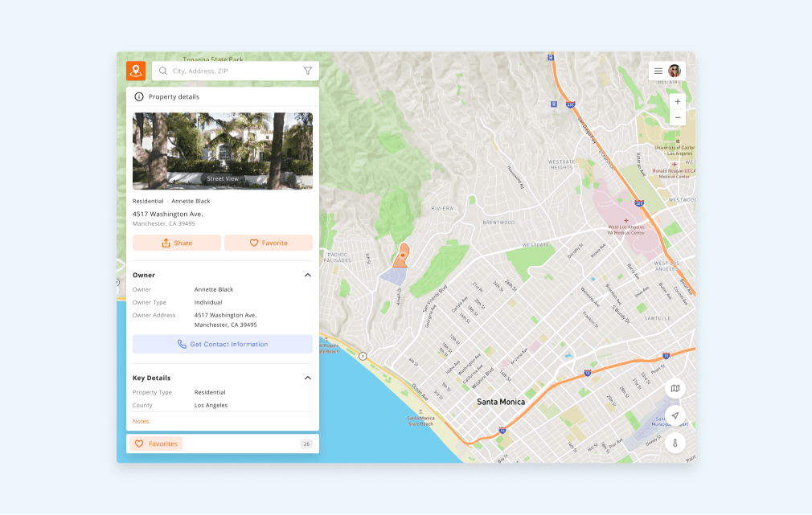This screenshot has width=812, height=515.
Task: Click Get Contact Information button
Action: click(223, 344)
